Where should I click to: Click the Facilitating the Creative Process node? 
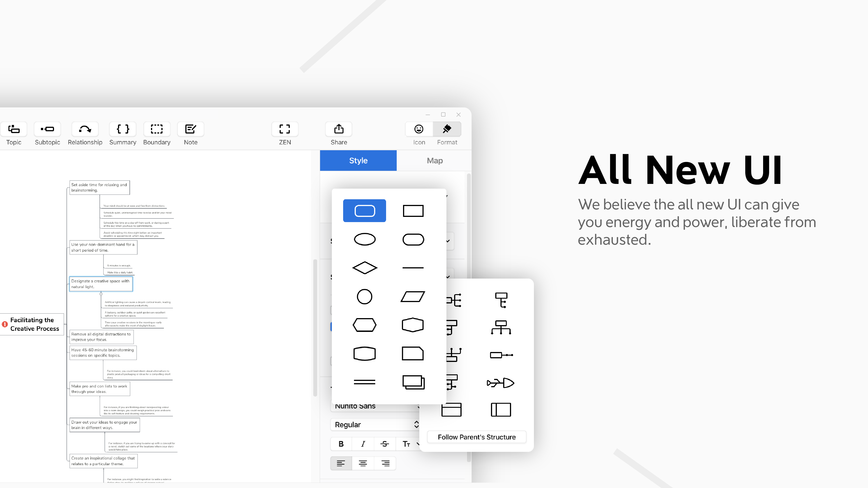pos(33,324)
